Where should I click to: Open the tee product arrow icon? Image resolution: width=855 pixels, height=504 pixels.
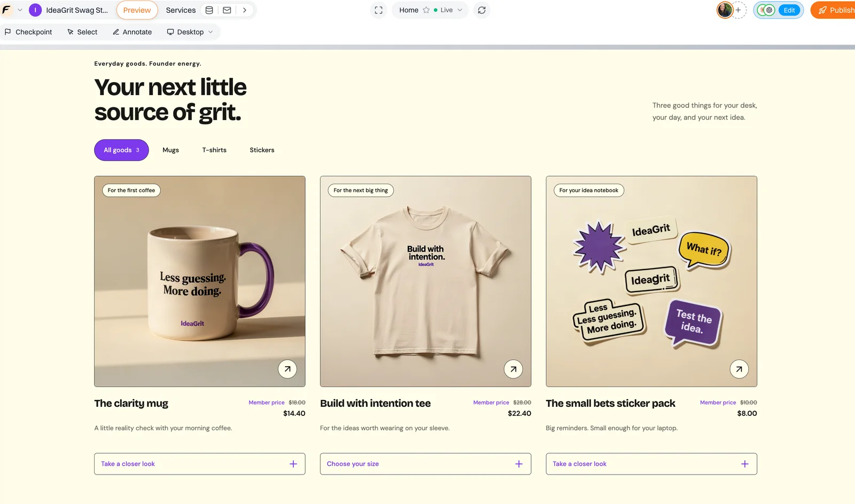[513, 369]
